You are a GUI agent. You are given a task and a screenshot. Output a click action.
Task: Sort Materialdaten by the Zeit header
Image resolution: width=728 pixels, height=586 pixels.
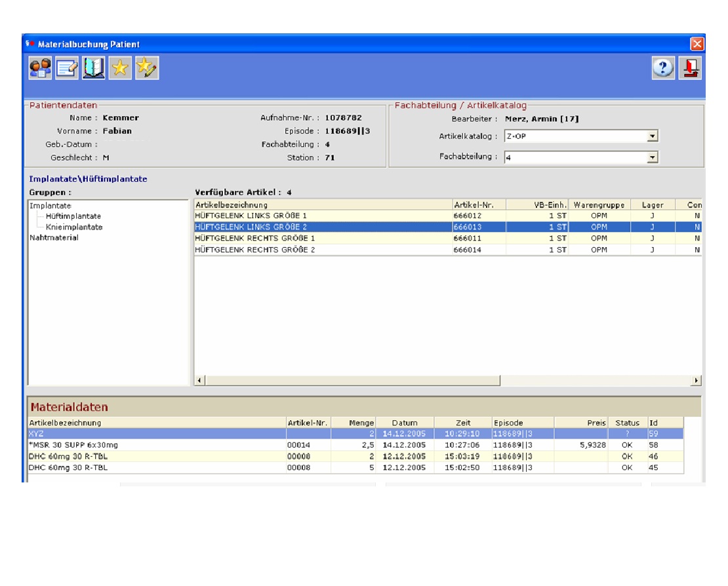(x=463, y=423)
